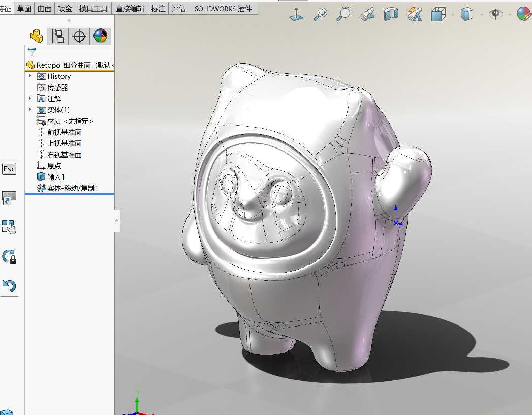Select the 传感器 sensors tree item
The image size is (532, 415).
(x=52, y=87)
